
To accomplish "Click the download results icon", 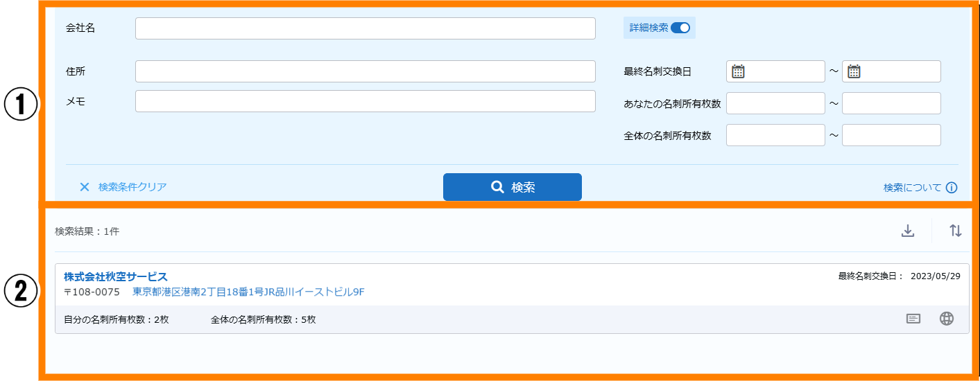I will coord(908,231).
